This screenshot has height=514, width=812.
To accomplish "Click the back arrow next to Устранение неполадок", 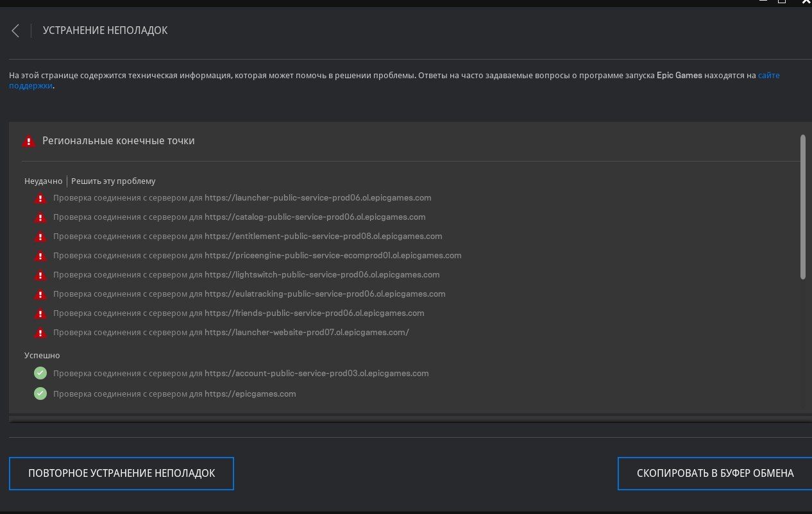I will pos(15,31).
